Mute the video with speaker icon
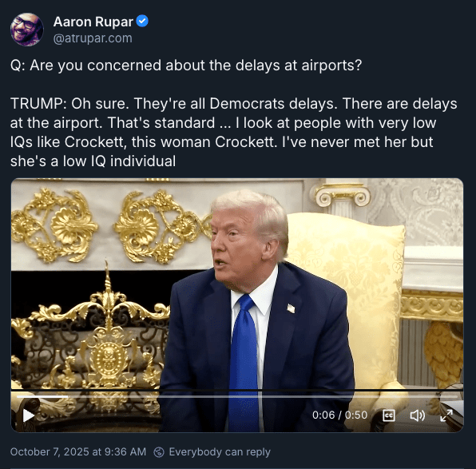The image size is (476, 469). 418,415
